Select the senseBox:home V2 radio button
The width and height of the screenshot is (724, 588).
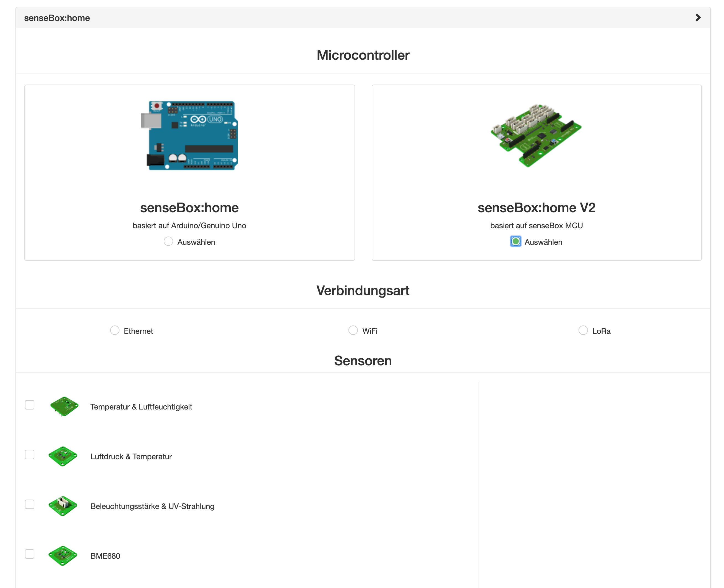[515, 242]
